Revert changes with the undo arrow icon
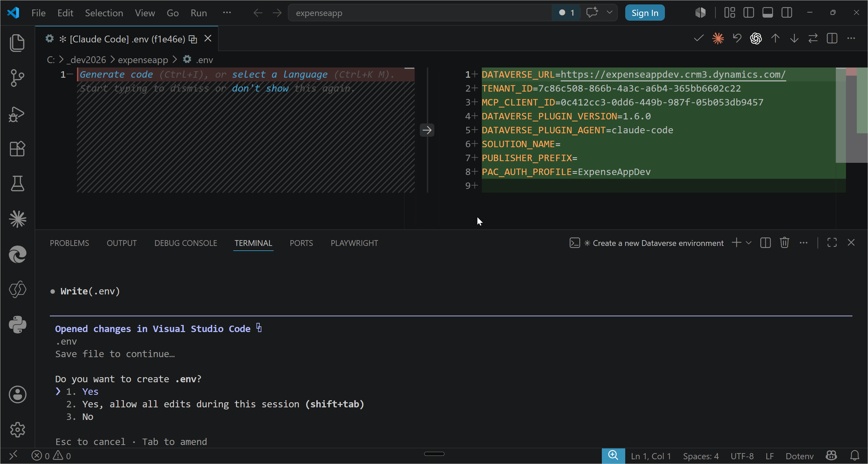The width and height of the screenshot is (868, 464). point(737,38)
